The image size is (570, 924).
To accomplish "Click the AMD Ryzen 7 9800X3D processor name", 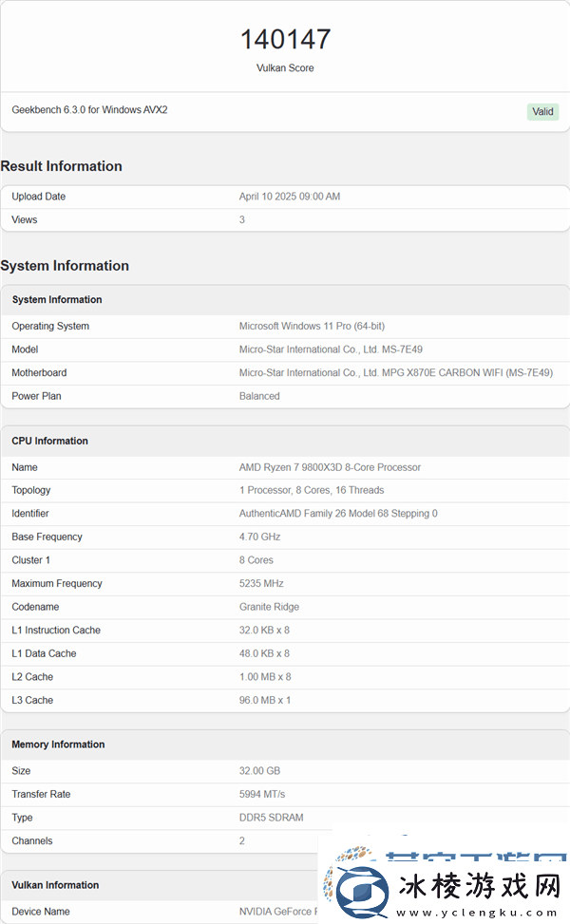I will [x=330, y=467].
